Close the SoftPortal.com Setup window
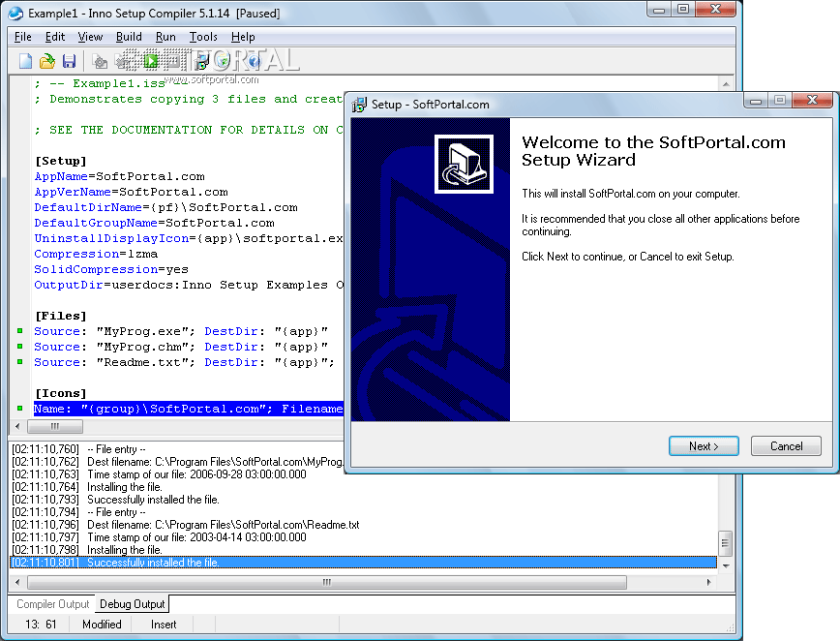Screen dimensions: 840x641 (812, 100)
